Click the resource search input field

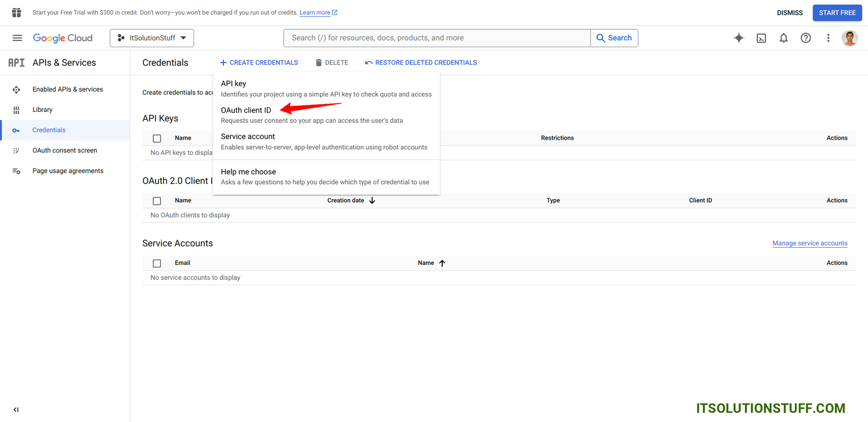(x=437, y=38)
